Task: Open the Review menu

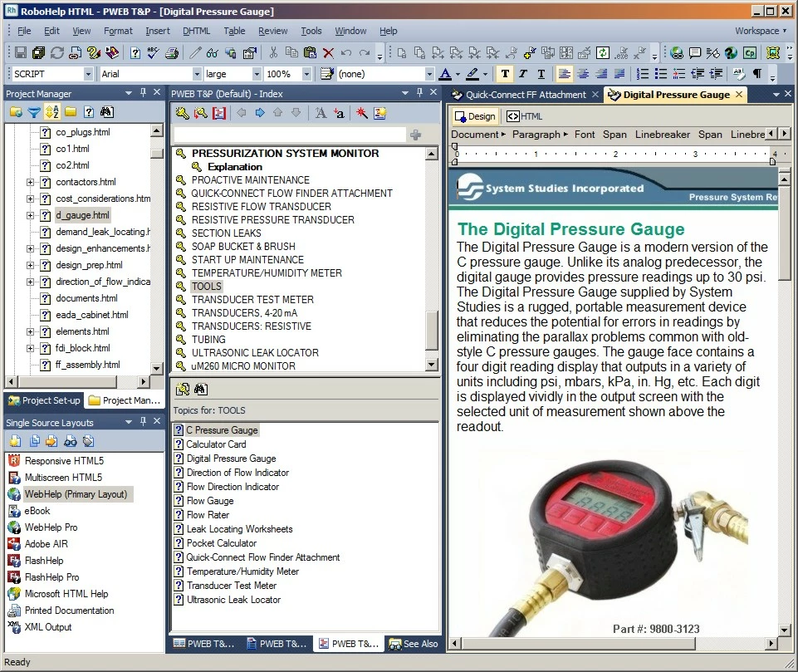Action: pyautogui.click(x=273, y=31)
